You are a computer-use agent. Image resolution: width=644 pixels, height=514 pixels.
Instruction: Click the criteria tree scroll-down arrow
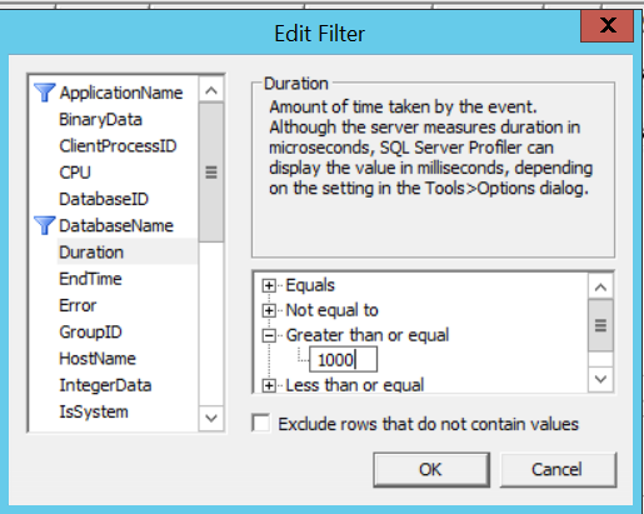pyautogui.click(x=600, y=379)
